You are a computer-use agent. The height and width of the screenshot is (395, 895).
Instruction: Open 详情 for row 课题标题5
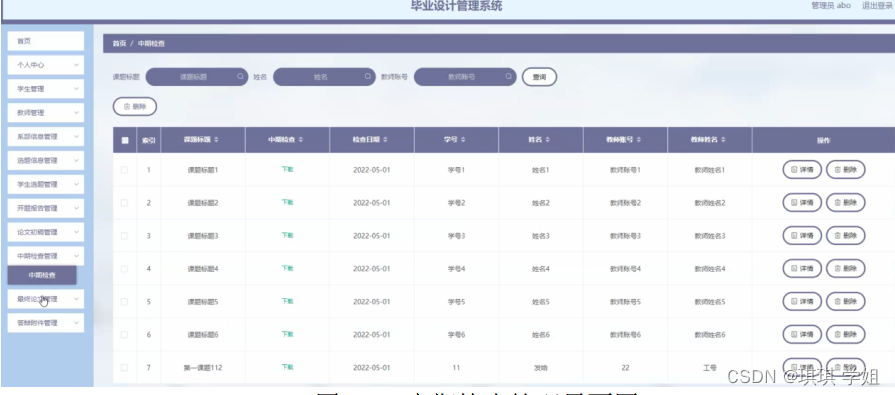tap(802, 301)
